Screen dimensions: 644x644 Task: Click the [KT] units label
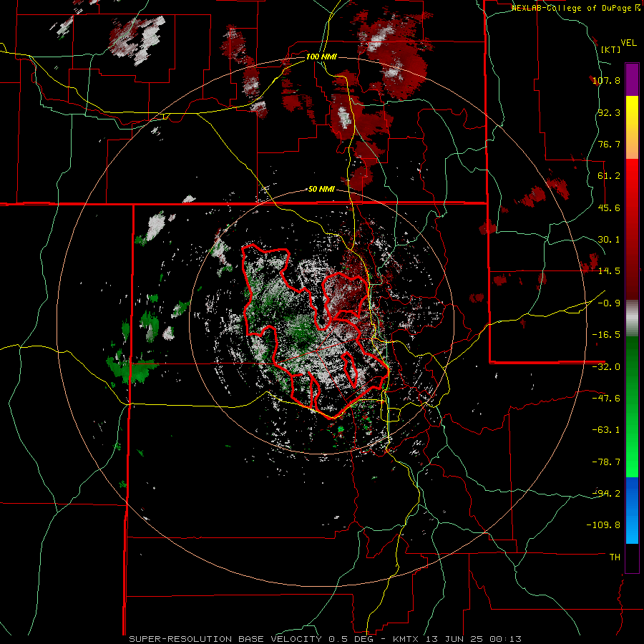pyautogui.click(x=610, y=49)
